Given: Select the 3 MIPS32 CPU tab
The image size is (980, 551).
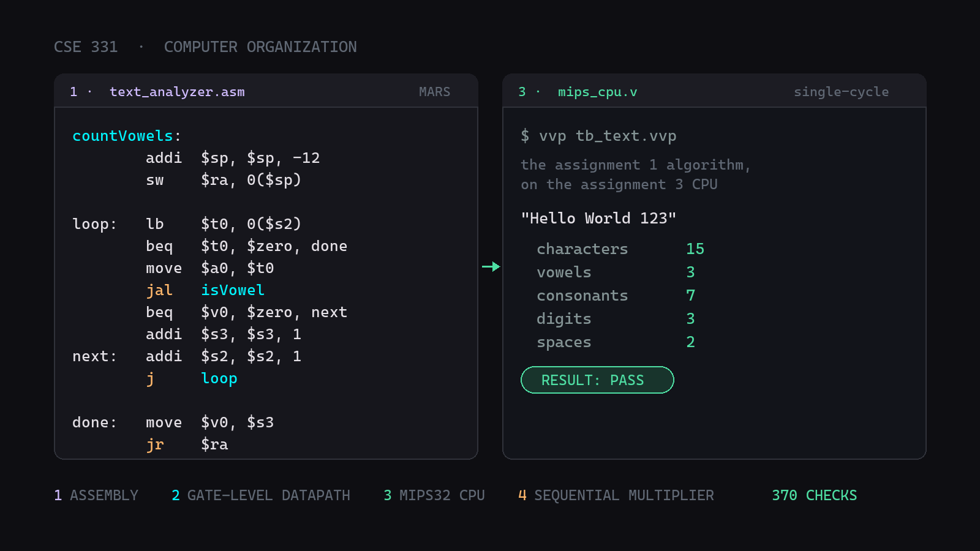Looking at the screenshot, I should [x=434, y=495].
